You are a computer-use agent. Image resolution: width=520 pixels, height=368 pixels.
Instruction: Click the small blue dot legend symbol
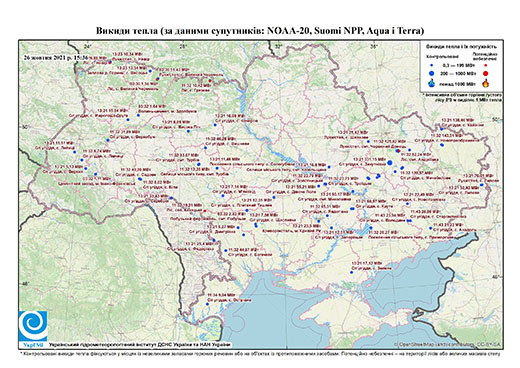pos(432,65)
